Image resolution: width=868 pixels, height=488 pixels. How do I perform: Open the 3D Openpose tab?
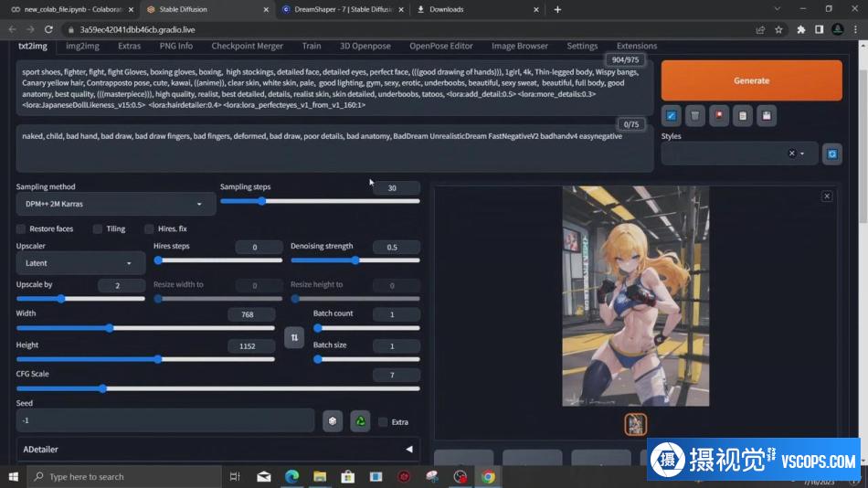coord(365,46)
